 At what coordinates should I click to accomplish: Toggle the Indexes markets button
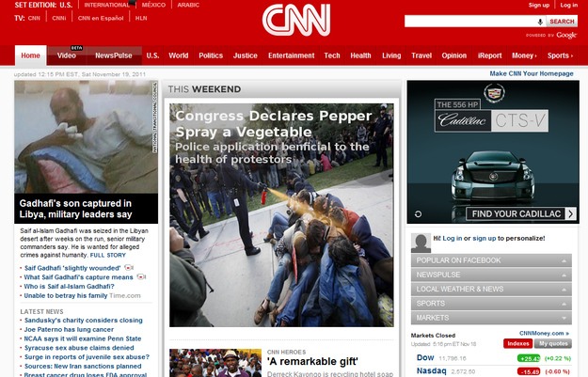tap(517, 343)
